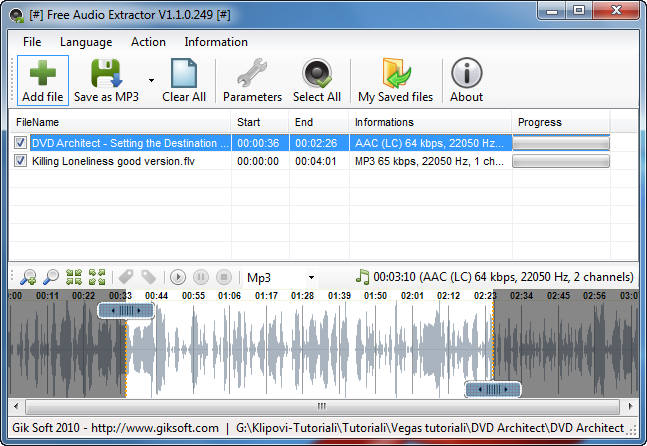Click the horizontal scrollbar thumb under waveform
Image resolution: width=647 pixels, height=446 pixels.
[322, 406]
